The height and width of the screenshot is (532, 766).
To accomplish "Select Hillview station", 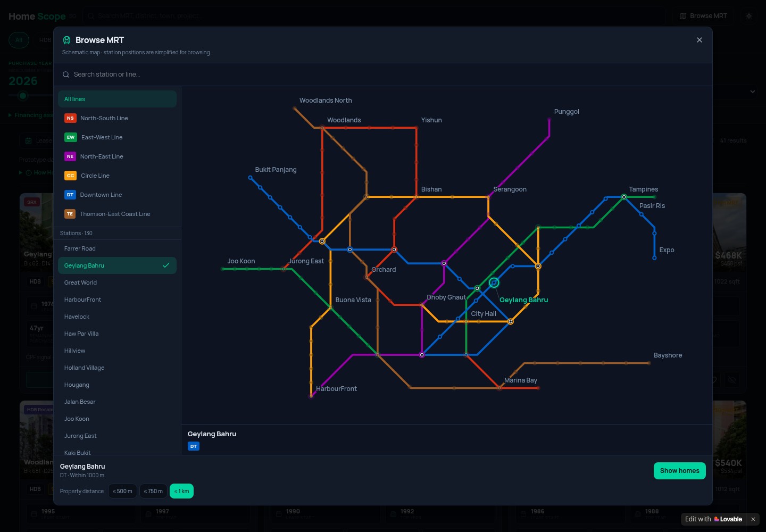I will tap(117, 351).
